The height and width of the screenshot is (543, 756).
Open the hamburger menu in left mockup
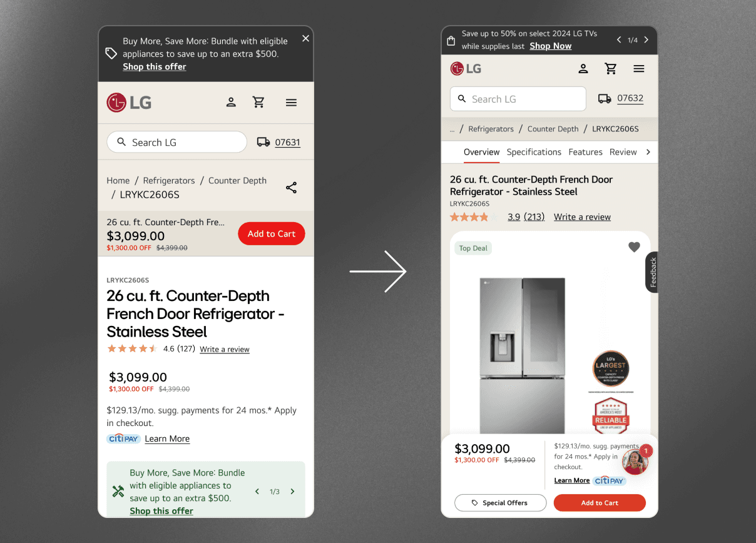click(291, 103)
